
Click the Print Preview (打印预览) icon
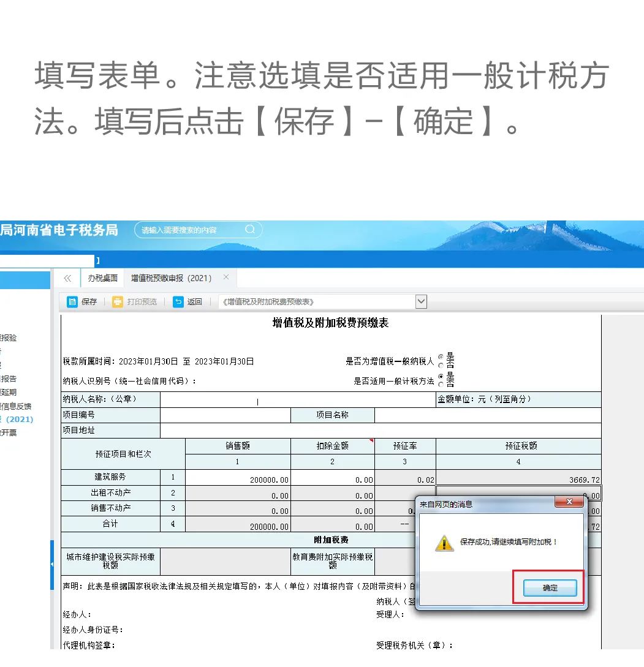click(118, 301)
